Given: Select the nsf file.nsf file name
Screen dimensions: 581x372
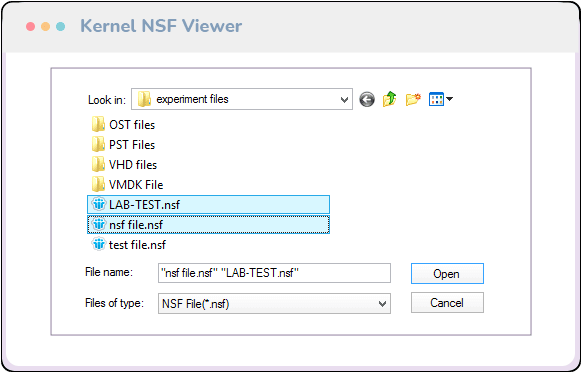Looking at the screenshot, I should coord(136,225).
